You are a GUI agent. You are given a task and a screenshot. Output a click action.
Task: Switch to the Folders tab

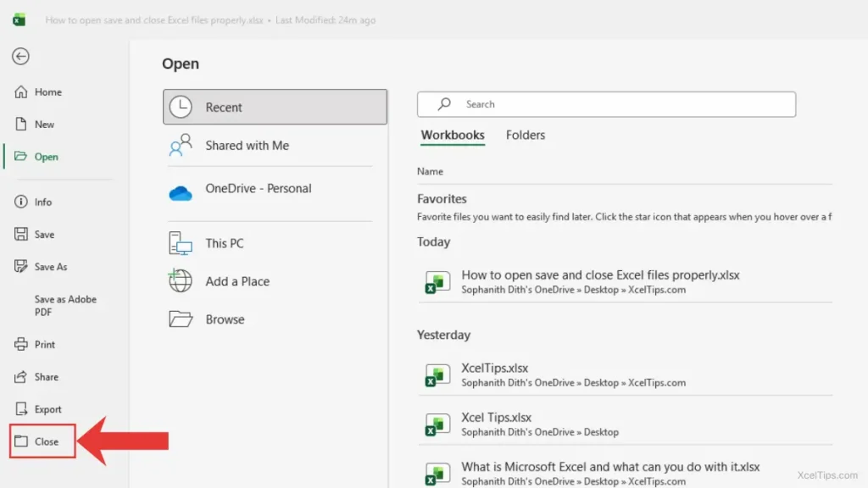[525, 135]
